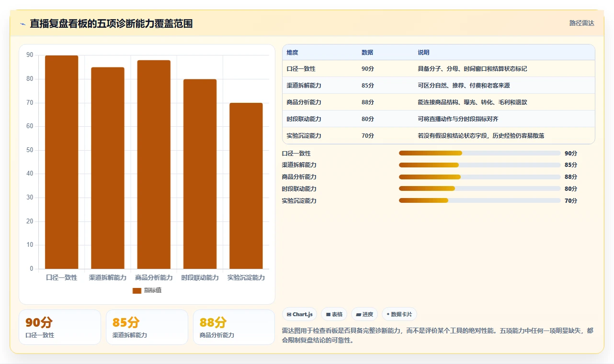
Task: Click the 商品分析能力 progress bar
Action: click(x=479, y=177)
